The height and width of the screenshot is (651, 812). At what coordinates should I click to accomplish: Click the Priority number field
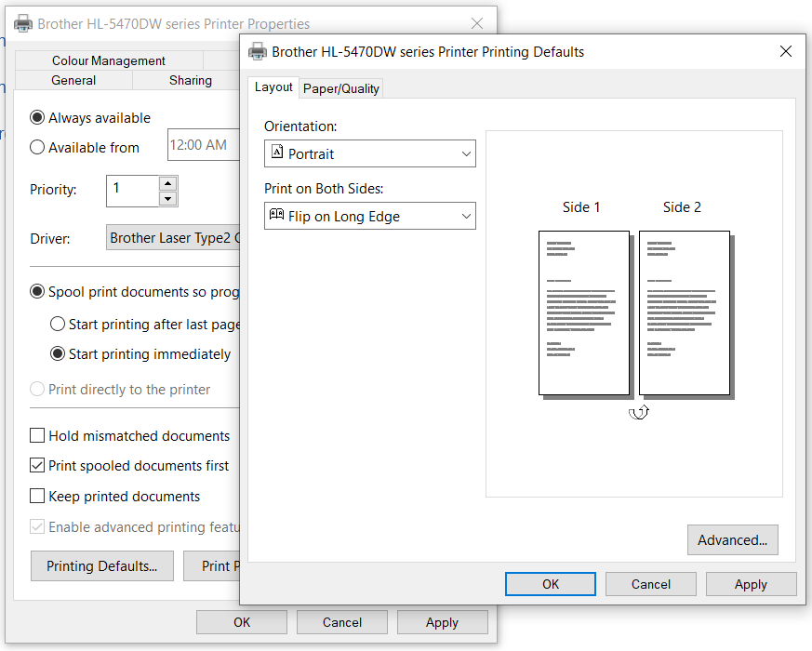[133, 191]
